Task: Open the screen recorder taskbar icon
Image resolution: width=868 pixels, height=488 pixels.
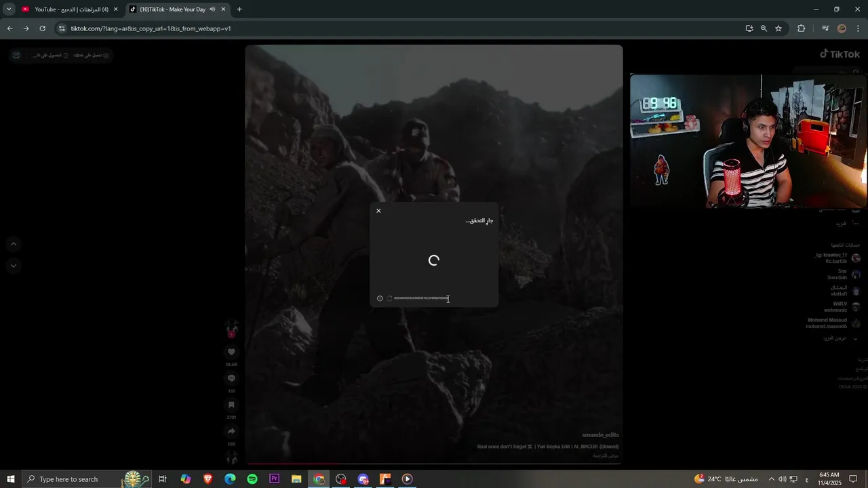Action: (x=341, y=479)
